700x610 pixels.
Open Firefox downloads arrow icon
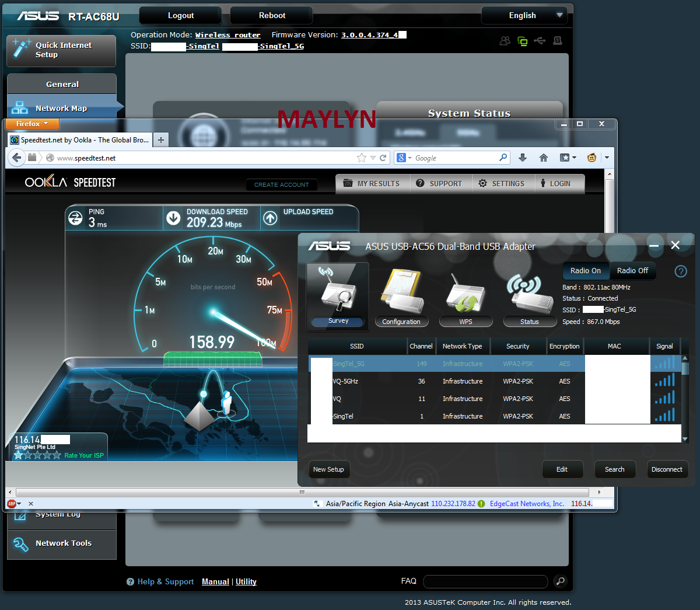(523, 158)
